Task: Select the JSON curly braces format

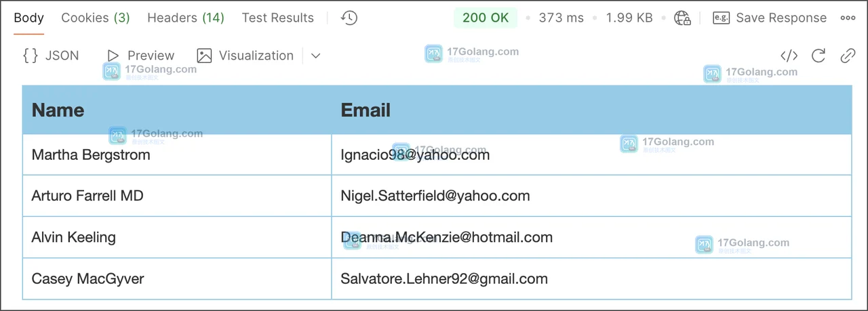Action: point(51,56)
